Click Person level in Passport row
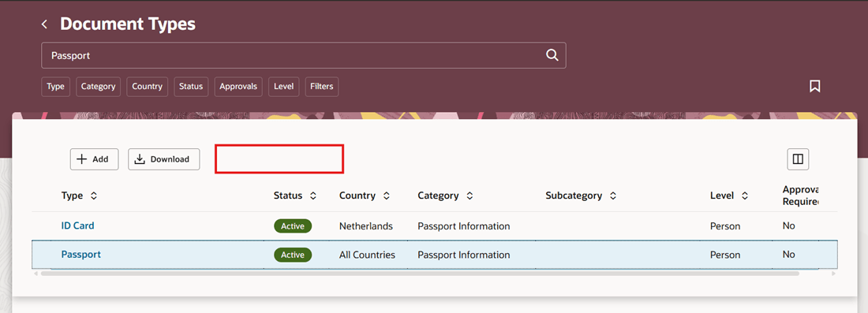 pos(725,255)
